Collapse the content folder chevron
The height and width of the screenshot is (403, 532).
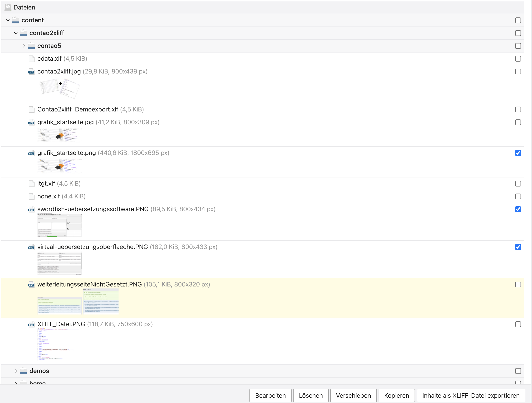8,20
